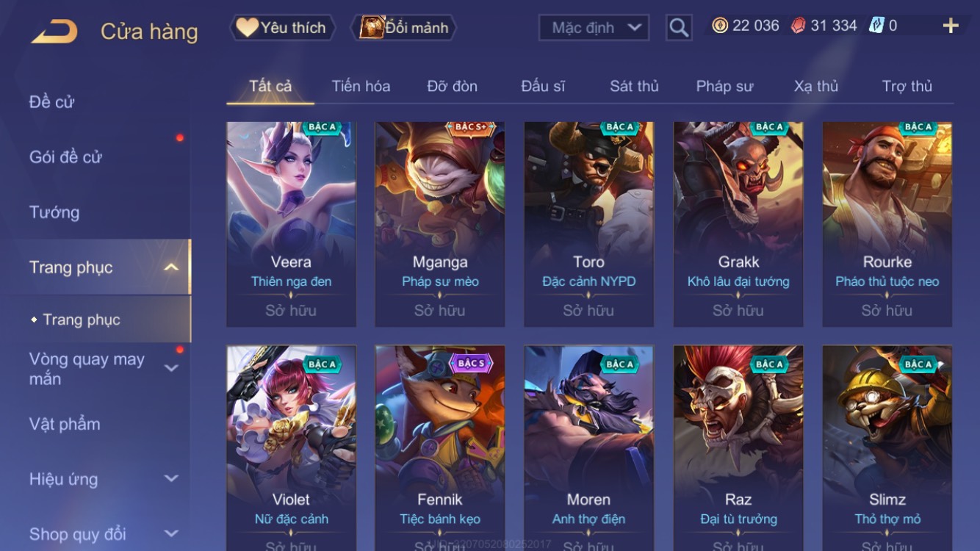Select the Veera Thiên nga đen skin card
980x551 pixels.
291,224
